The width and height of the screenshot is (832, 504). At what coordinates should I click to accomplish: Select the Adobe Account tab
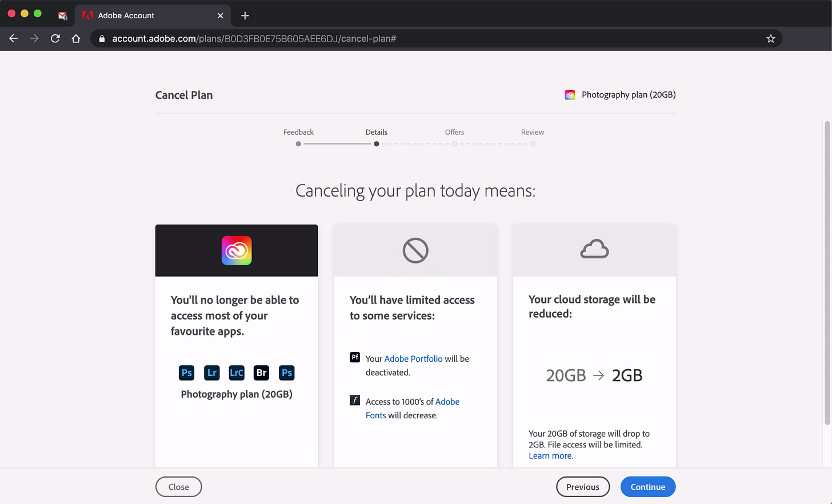(153, 15)
